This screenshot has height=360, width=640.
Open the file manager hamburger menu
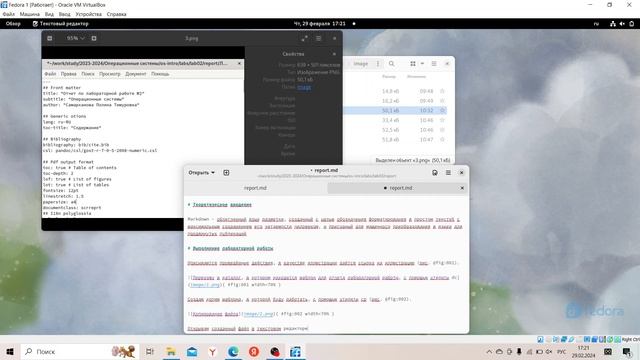click(x=434, y=64)
